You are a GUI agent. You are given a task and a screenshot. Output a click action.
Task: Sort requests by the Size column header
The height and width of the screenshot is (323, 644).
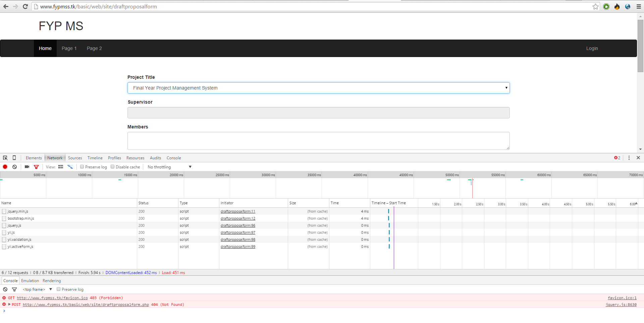tap(308, 203)
